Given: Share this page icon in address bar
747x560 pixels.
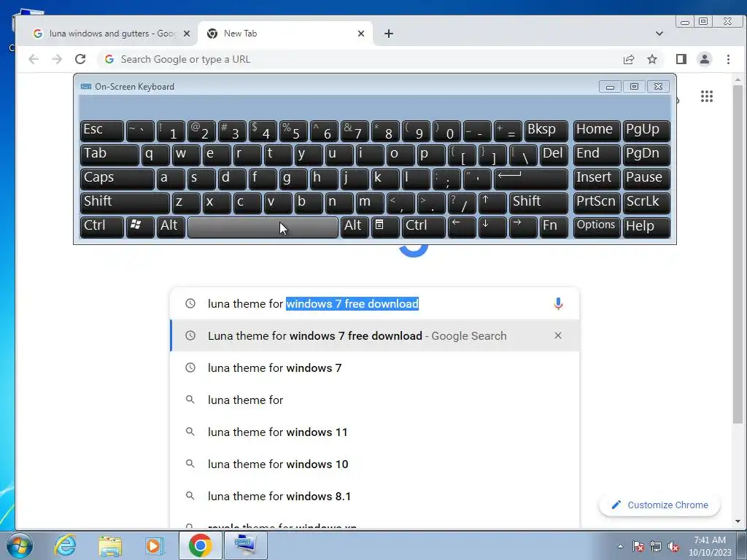Looking at the screenshot, I should [628, 59].
